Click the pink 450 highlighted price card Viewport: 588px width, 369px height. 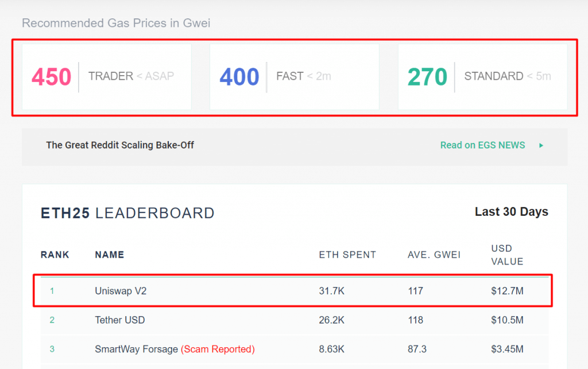pyautogui.click(x=106, y=76)
